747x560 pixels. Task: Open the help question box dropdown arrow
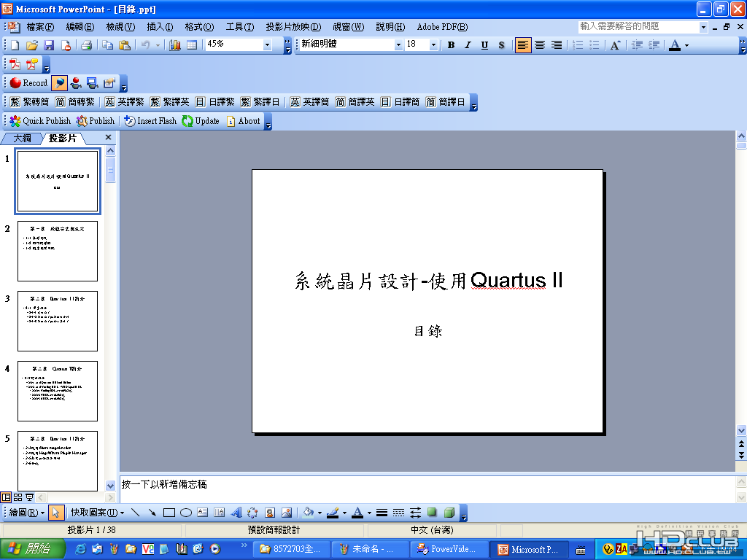pyautogui.click(x=704, y=27)
